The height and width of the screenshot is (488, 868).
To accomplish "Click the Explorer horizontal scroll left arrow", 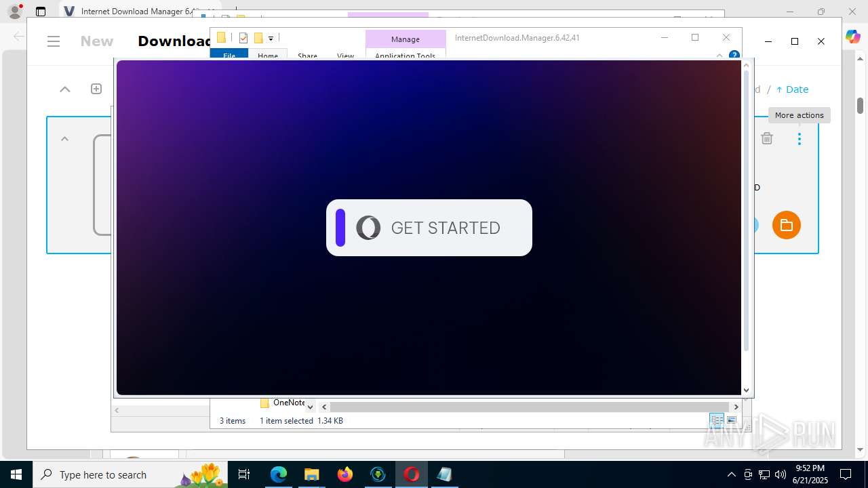I will 324,407.
